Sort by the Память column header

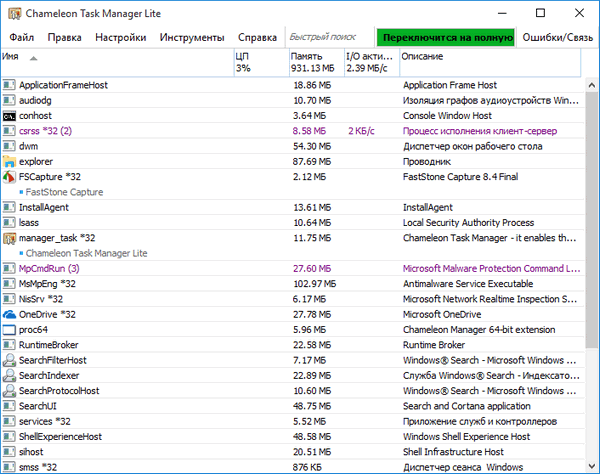point(317,62)
